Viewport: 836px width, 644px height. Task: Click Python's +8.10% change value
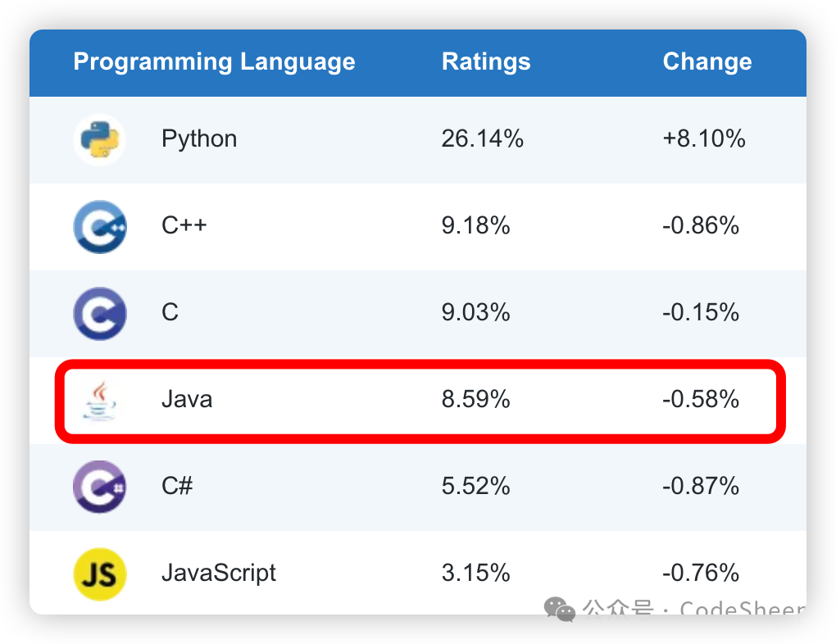pyautogui.click(x=703, y=139)
